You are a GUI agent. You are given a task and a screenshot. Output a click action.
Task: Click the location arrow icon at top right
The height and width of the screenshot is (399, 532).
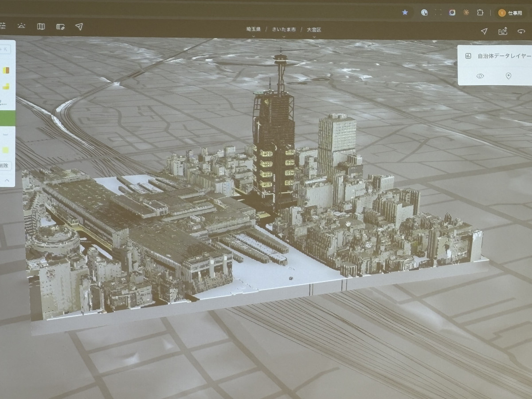(484, 31)
